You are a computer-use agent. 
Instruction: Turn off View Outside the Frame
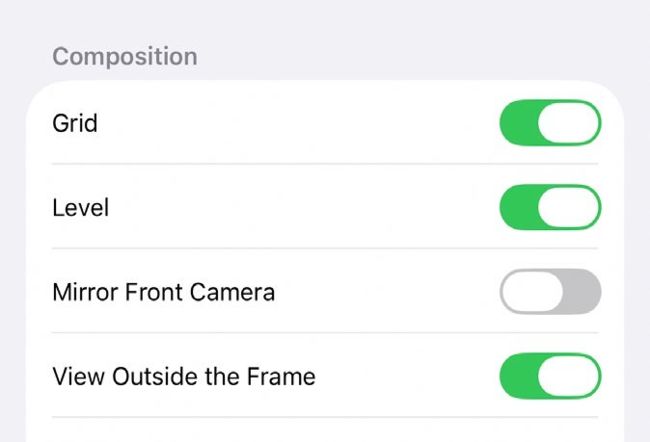click(550, 376)
